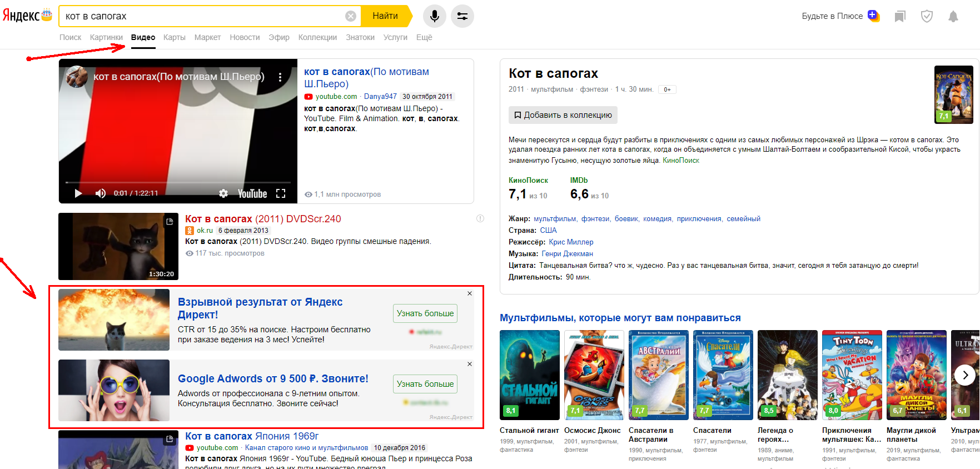
Task: Open the КиноПоиск source link in description
Action: click(x=681, y=161)
